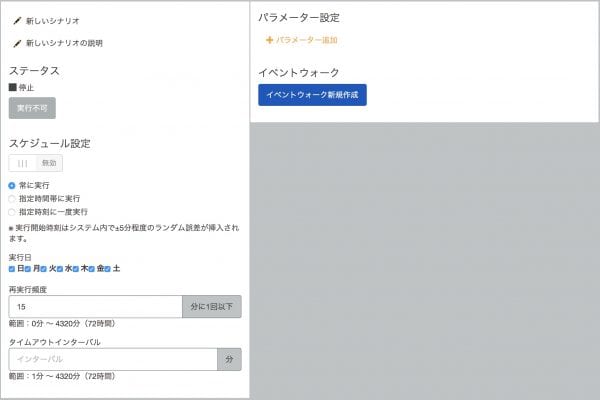Click the イベントウォーク新規作成 button

click(x=312, y=95)
